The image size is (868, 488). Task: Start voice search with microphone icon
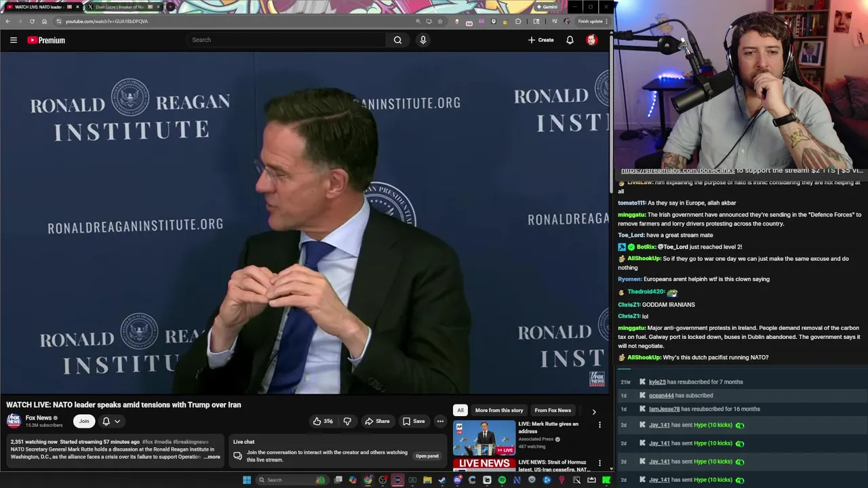tap(423, 40)
